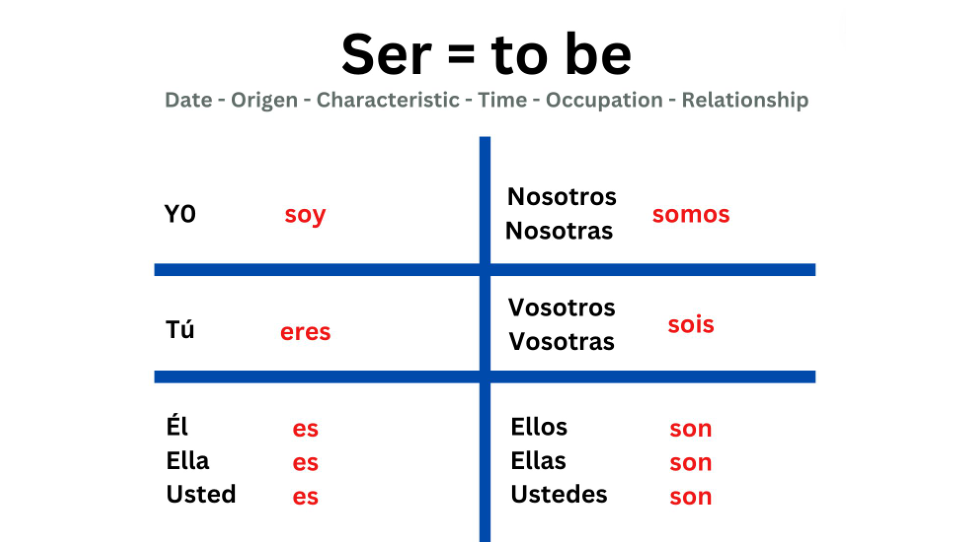The height and width of the screenshot is (550, 978).
Task: Click the word "Occupation" in the subtitle
Action: pyautogui.click(x=604, y=100)
